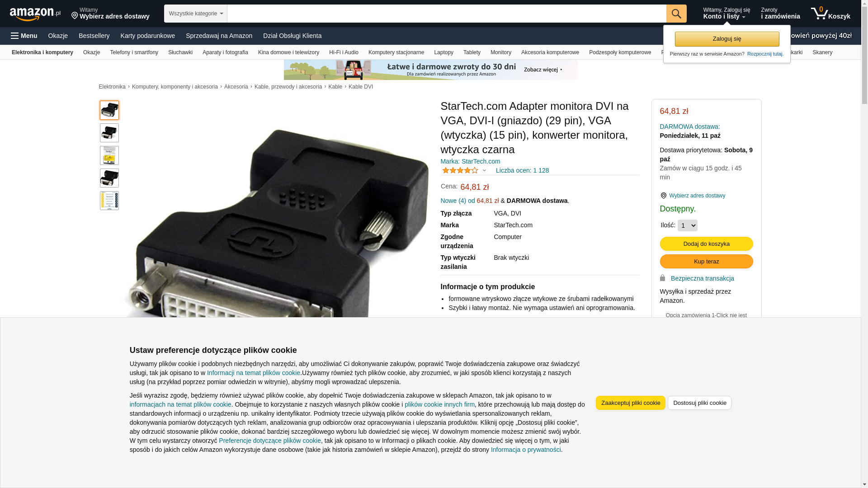Go to the Amazon.pl logo home
The image size is (868, 488).
click(x=35, y=14)
